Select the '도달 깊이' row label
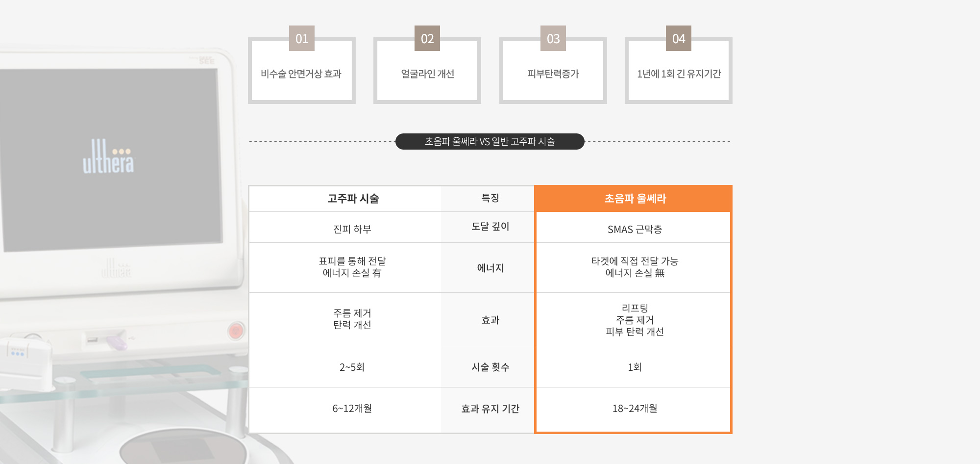980x464 pixels. pyautogui.click(x=490, y=227)
